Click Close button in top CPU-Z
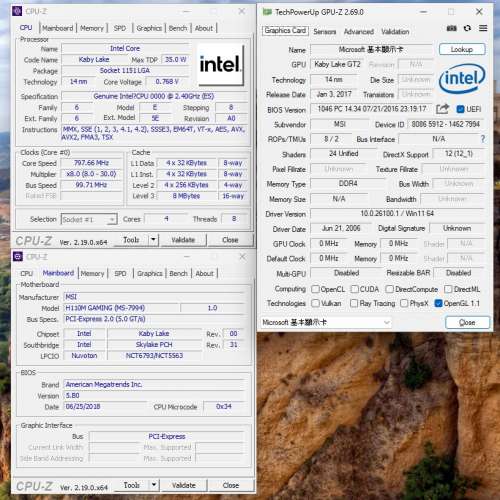 pyautogui.click(x=230, y=240)
